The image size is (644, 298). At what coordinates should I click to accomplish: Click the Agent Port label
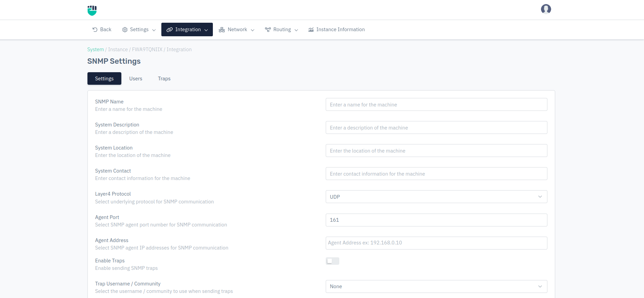point(107,217)
